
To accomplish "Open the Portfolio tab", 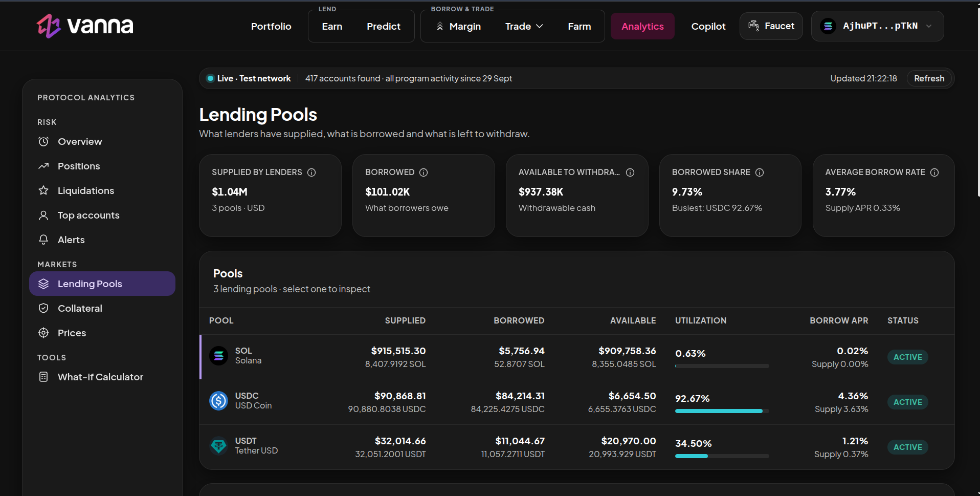I will (x=271, y=26).
